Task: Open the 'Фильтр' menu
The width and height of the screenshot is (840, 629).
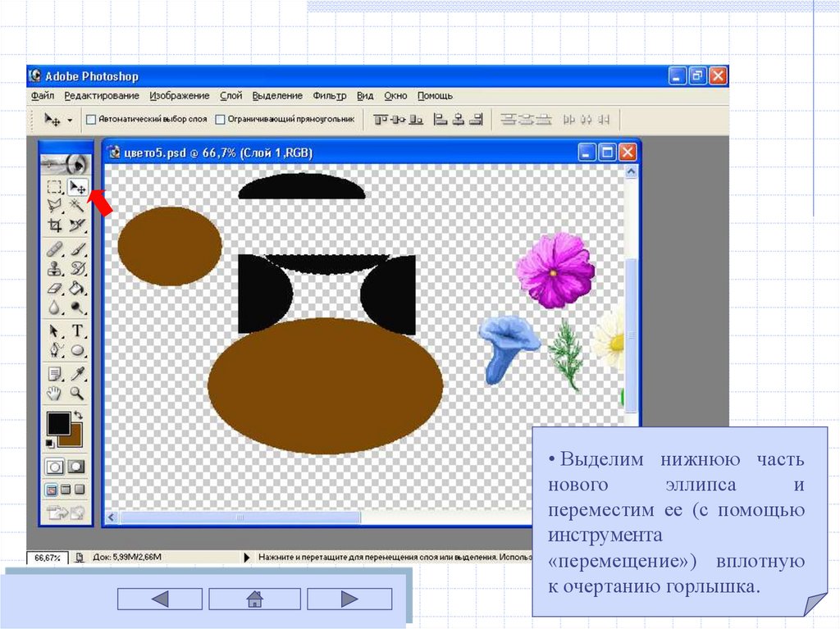Action: [x=330, y=95]
